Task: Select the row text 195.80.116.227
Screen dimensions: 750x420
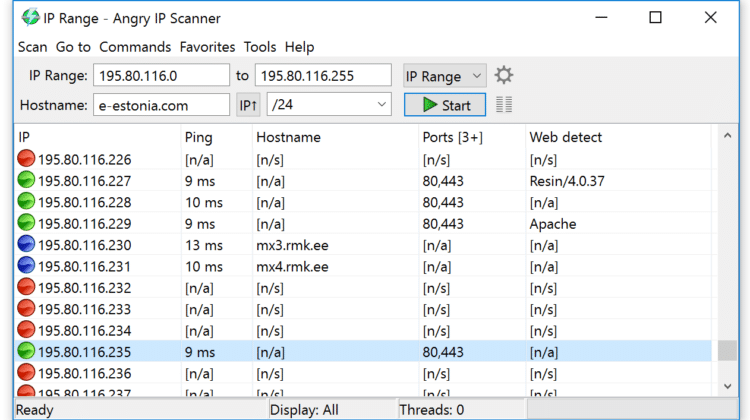Action: point(85,181)
